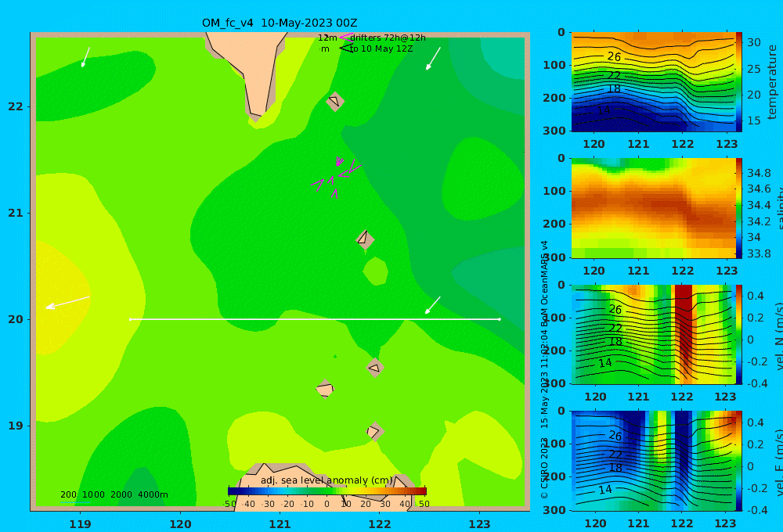Click the small island near 20.75N 121.85E
The image size is (783, 532).
tap(365, 239)
